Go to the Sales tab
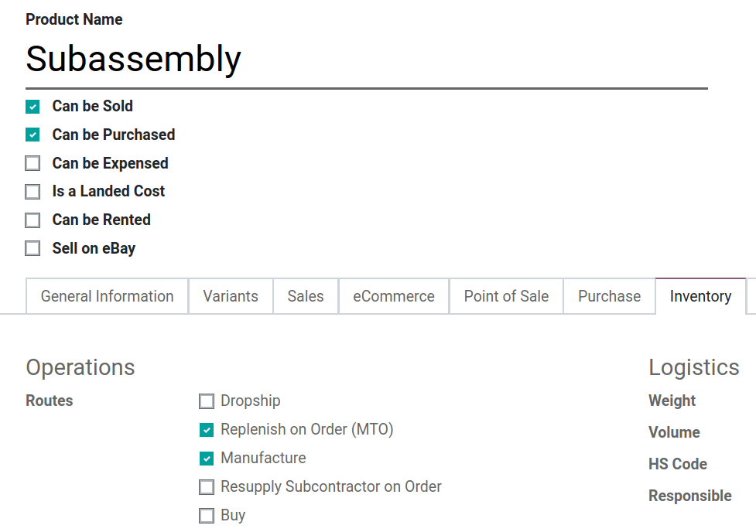This screenshot has width=756, height=532. tap(306, 296)
